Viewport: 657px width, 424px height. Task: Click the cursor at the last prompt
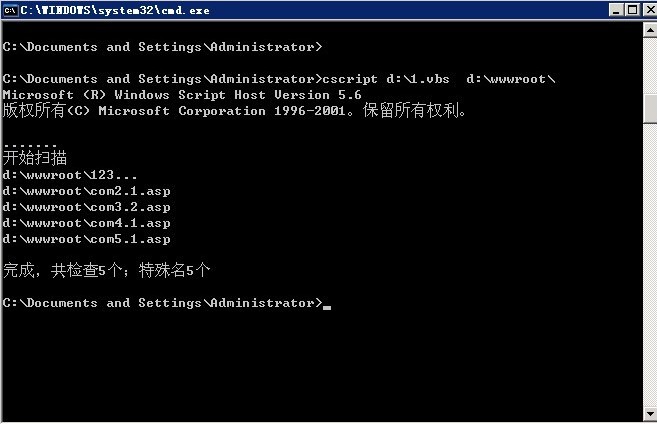pyautogui.click(x=327, y=307)
